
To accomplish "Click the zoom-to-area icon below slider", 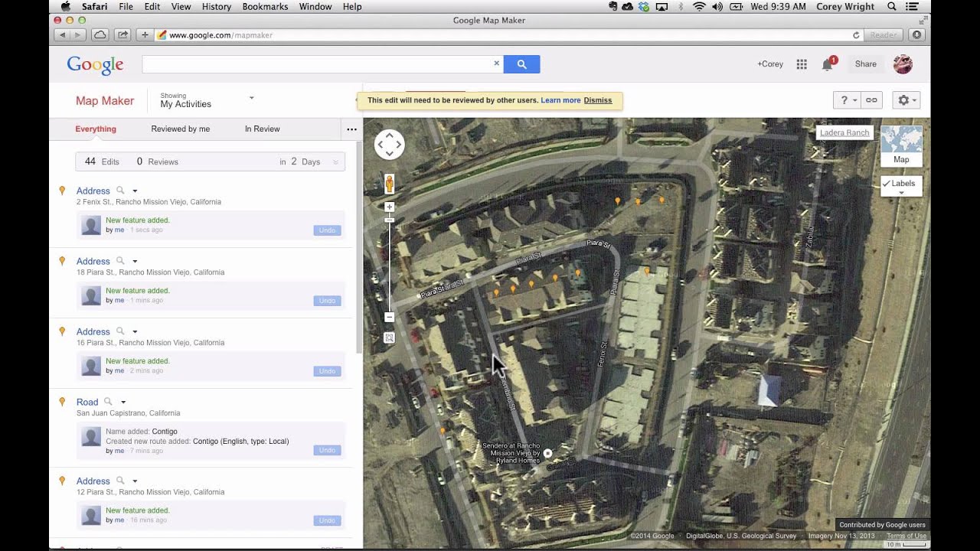I will click(389, 337).
